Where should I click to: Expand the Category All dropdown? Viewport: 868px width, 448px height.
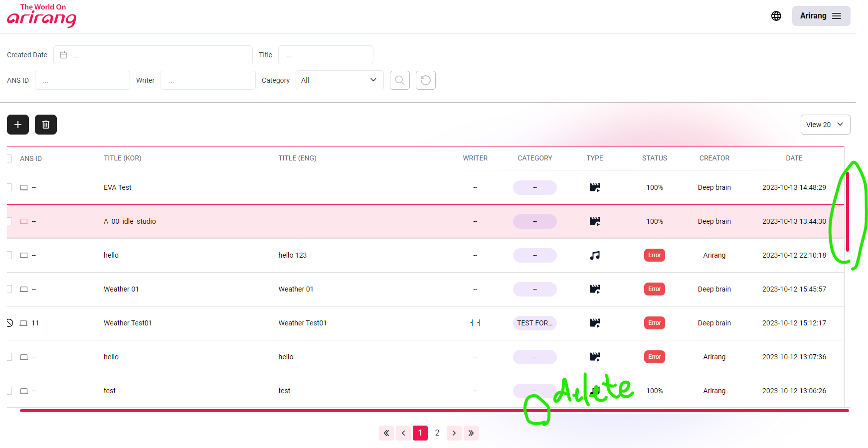tap(340, 80)
